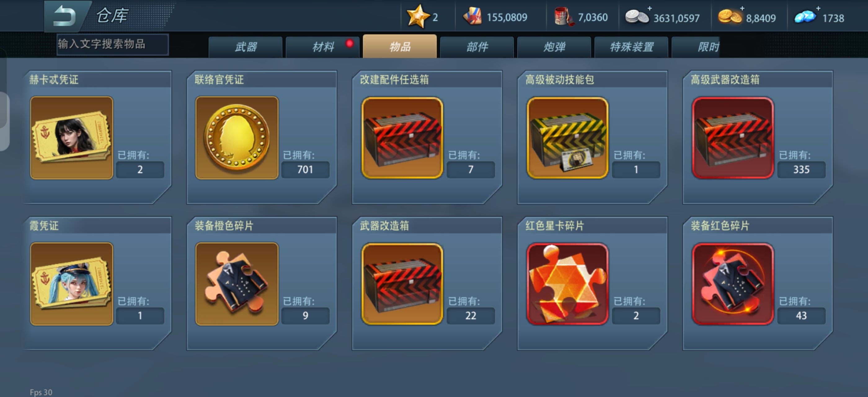Open the 炮弹 tab
Screen dimensions: 868x397
(554, 47)
